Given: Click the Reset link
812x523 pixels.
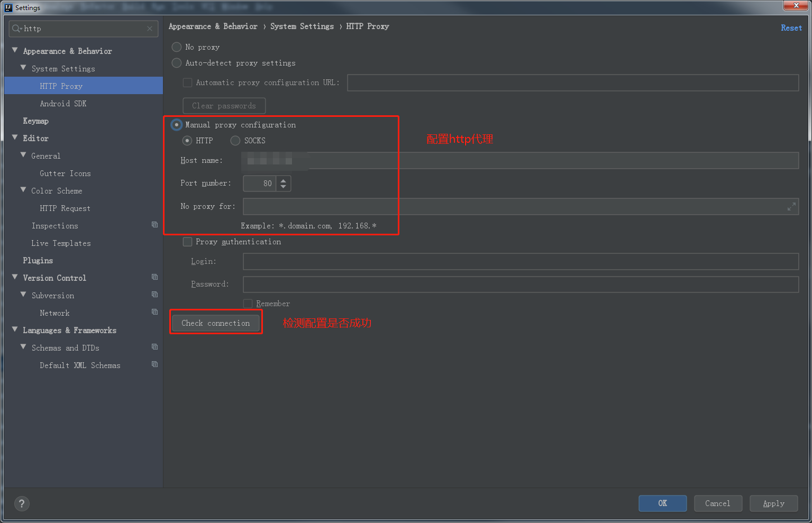Looking at the screenshot, I should click(791, 28).
